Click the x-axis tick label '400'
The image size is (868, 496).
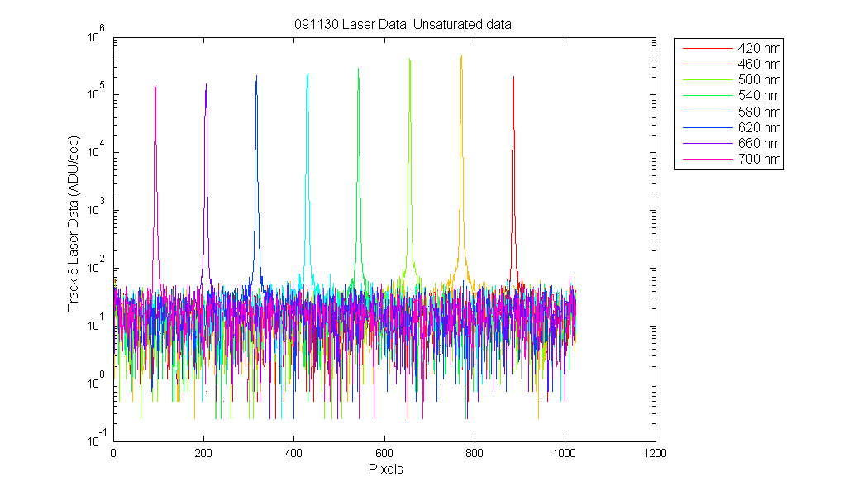click(x=293, y=453)
